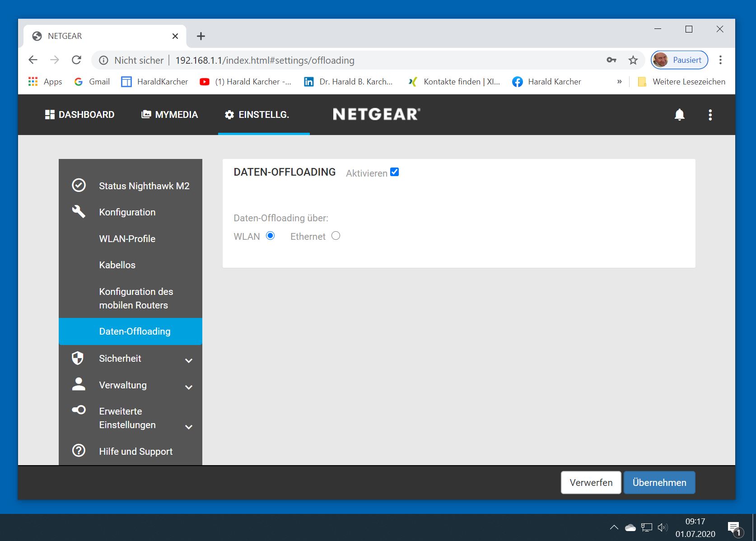Click the notification bell icon
This screenshot has height=541, width=756.
(x=679, y=115)
